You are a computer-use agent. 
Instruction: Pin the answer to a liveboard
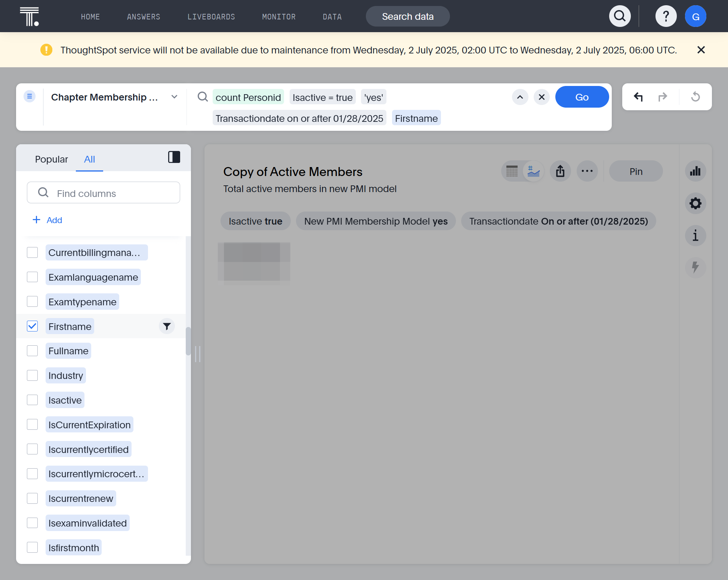[x=636, y=171]
